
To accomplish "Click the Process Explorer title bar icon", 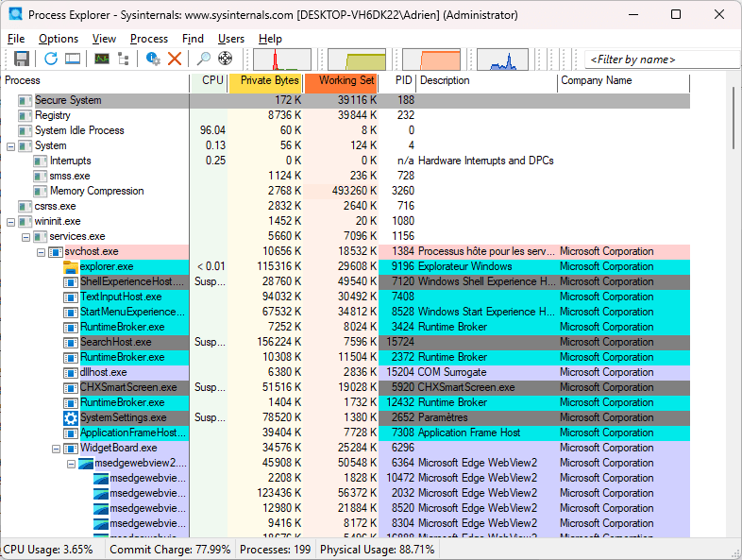I will pyautogui.click(x=16, y=14).
